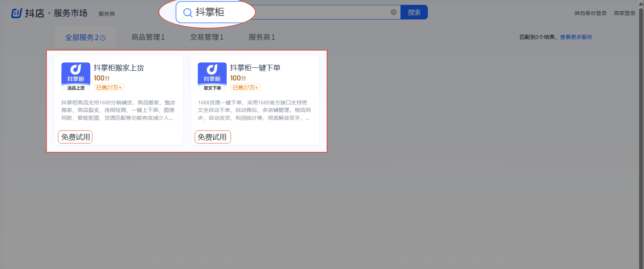Image resolution: width=644 pixels, height=269 pixels.
Task: Switch to the 交易管理 1 tab
Action: 207,37
